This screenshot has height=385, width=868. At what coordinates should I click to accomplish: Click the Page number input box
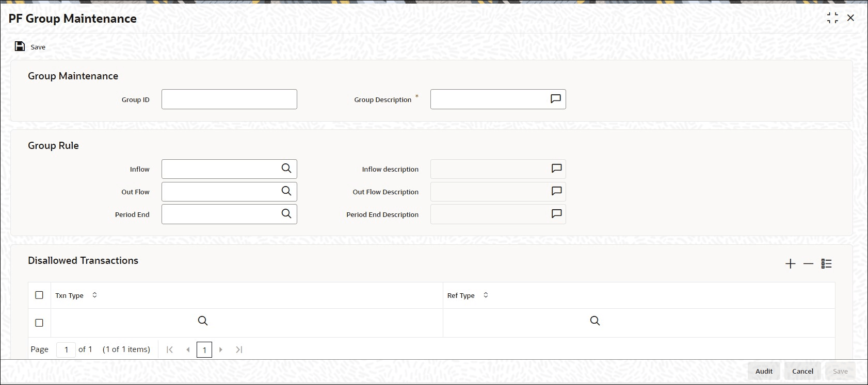click(66, 350)
